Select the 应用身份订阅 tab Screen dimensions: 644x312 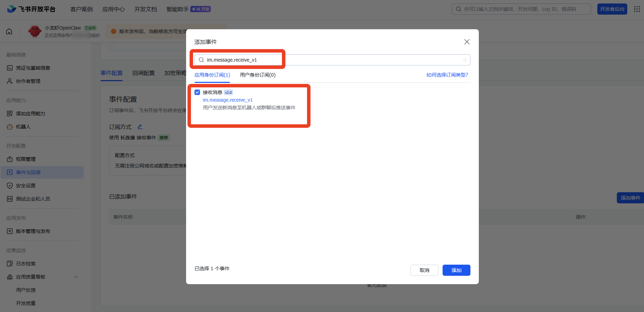tap(212, 75)
